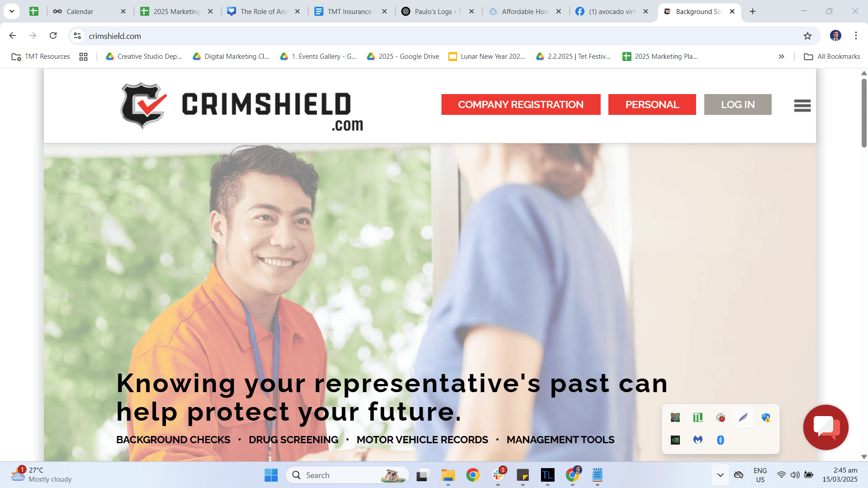Switch to the Paulo's Logs tab
This screenshot has width=868, height=488.
pos(438,11)
